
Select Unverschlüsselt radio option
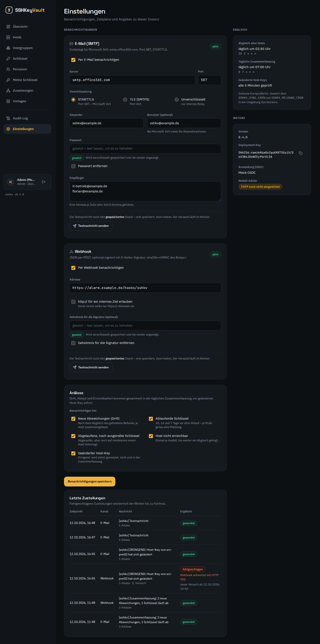tap(176, 99)
